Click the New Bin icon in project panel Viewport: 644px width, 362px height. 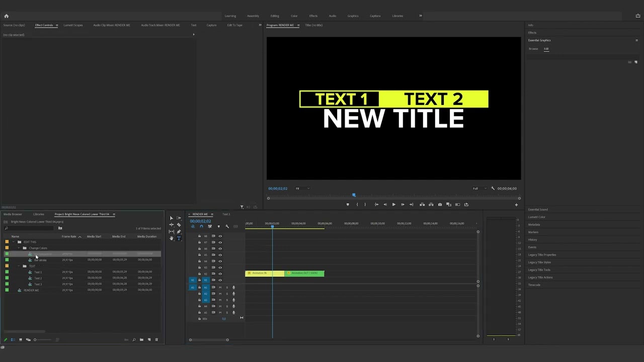click(141, 340)
